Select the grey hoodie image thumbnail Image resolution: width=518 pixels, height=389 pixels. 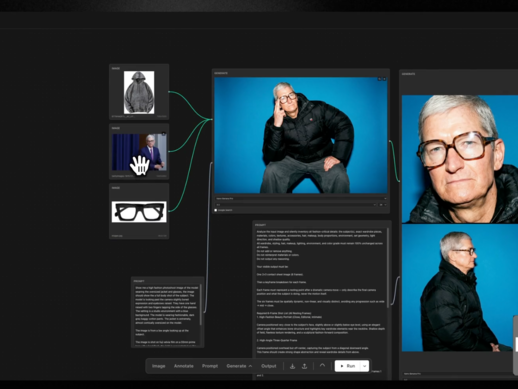pyautogui.click(x=139, y=92)
